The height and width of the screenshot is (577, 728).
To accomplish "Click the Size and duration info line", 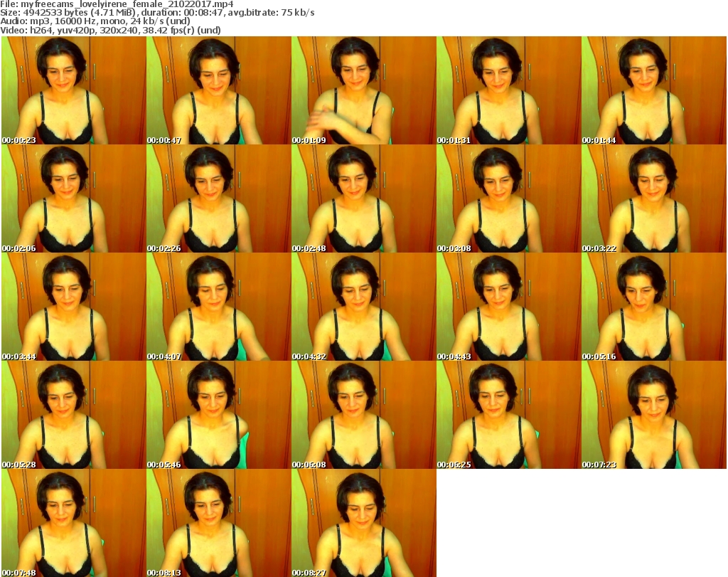I will point(157,13).
